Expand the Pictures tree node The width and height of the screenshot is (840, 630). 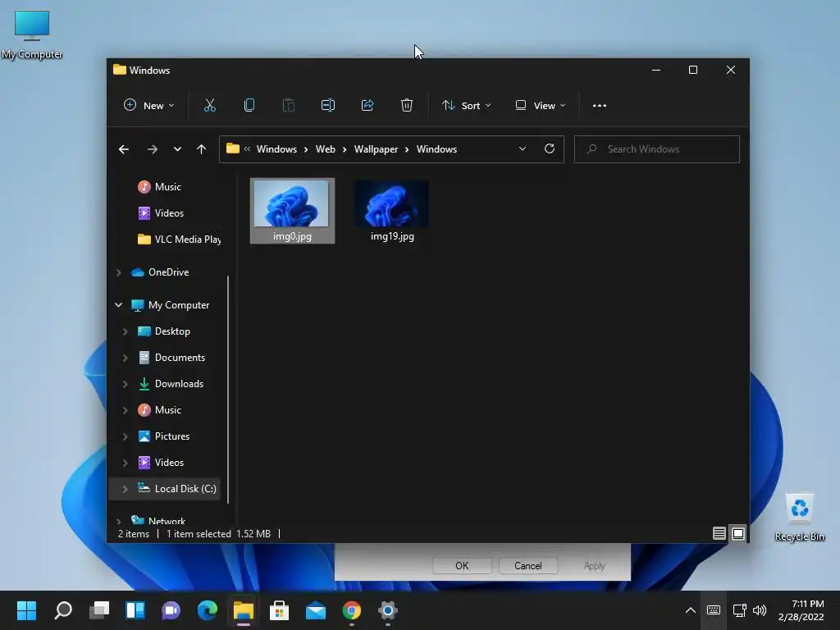click(125, 436)
